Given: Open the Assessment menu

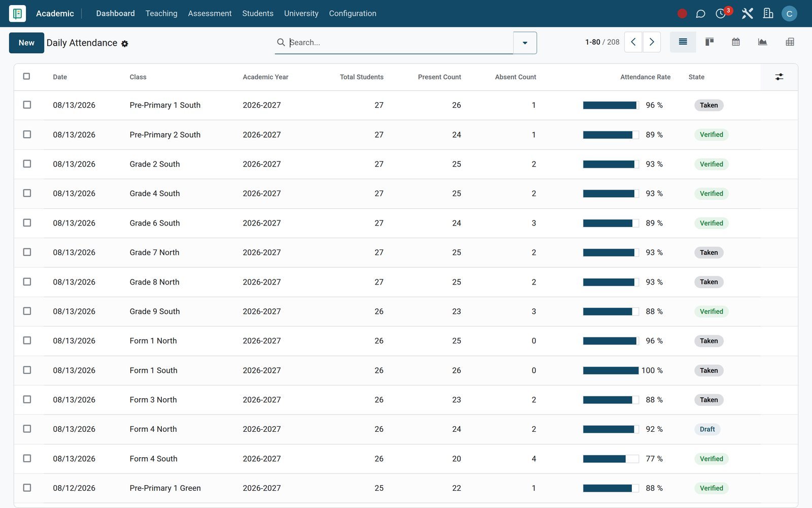Looking at the screenshot, I should point(210,14).
